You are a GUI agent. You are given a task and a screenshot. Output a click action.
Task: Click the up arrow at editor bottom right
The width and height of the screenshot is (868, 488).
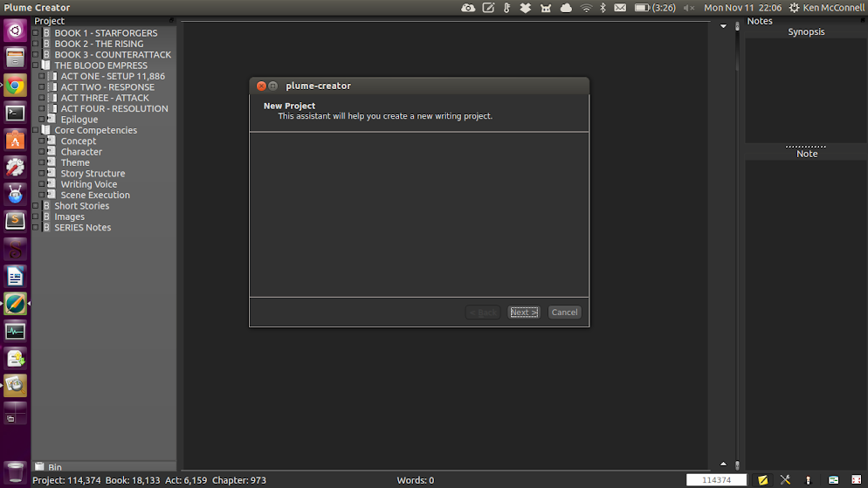723,464
